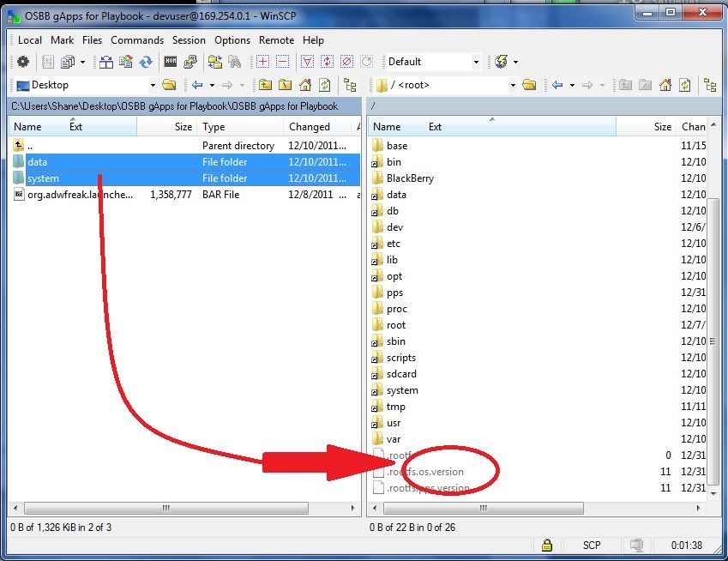Open the Local menu
The image size is (728, 561).
point(30,40)
